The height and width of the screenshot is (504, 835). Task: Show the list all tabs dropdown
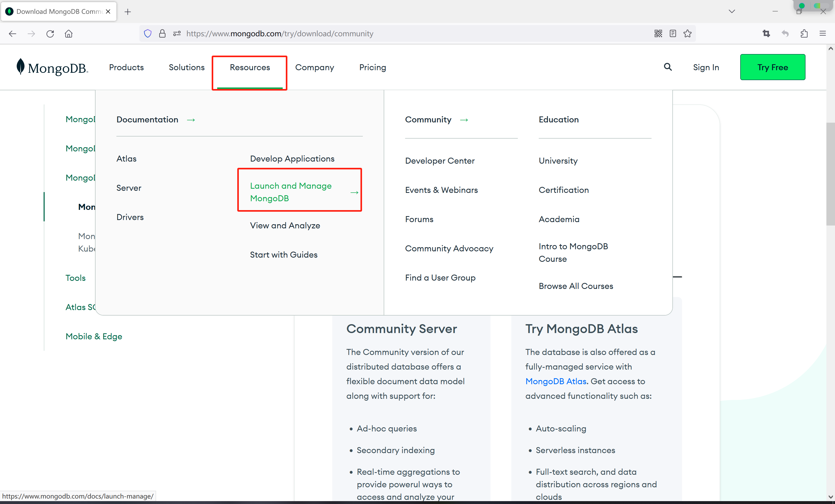click(x=732, y=11)
